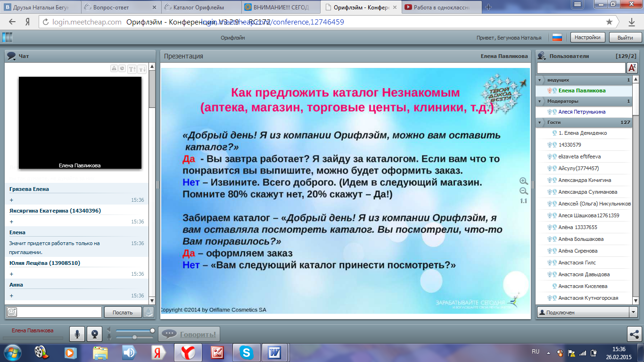Click the user search field
644x362 pixels.
click(581, 68)
